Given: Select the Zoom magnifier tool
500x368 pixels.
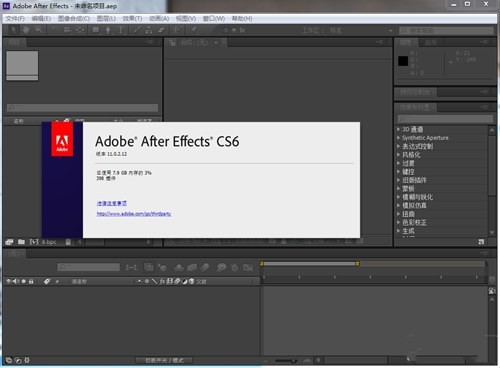Looking at the screenshot, I should coord(39,30).
